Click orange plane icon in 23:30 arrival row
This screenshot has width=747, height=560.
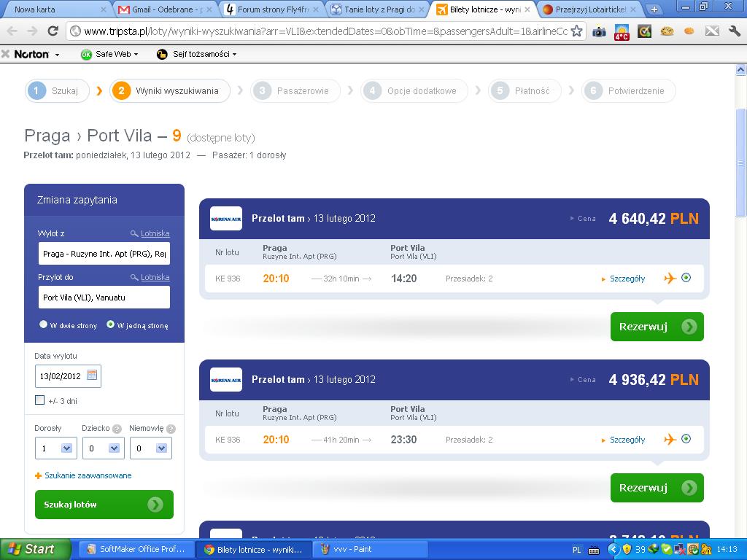[x=670, y=439]
